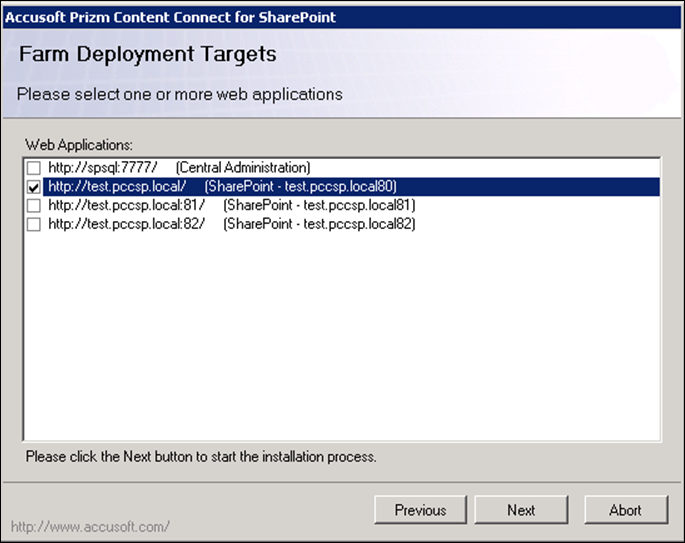
Task: Click the Web Applications label
Action: click(x=79, y=145)
